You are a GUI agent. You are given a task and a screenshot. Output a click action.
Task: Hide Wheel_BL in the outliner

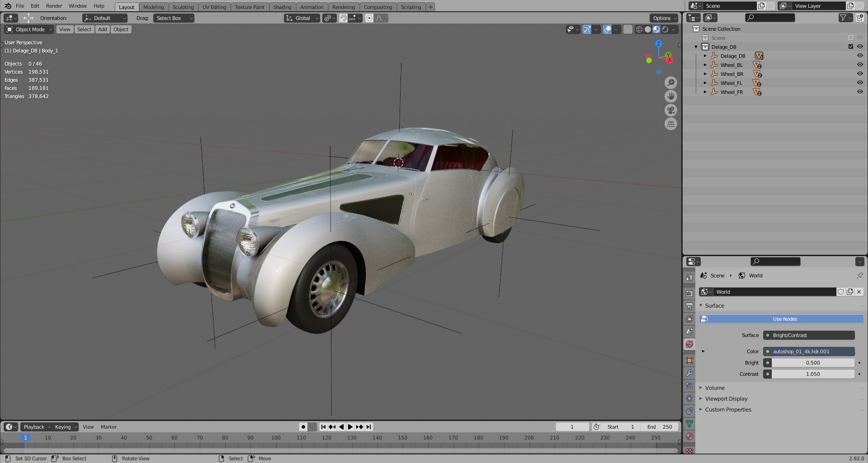coord(860,65)
